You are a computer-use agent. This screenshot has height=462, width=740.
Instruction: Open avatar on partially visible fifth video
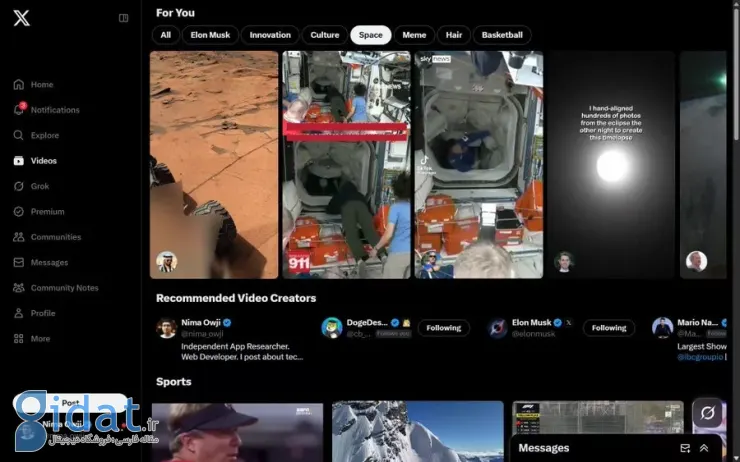coord(696,261)
